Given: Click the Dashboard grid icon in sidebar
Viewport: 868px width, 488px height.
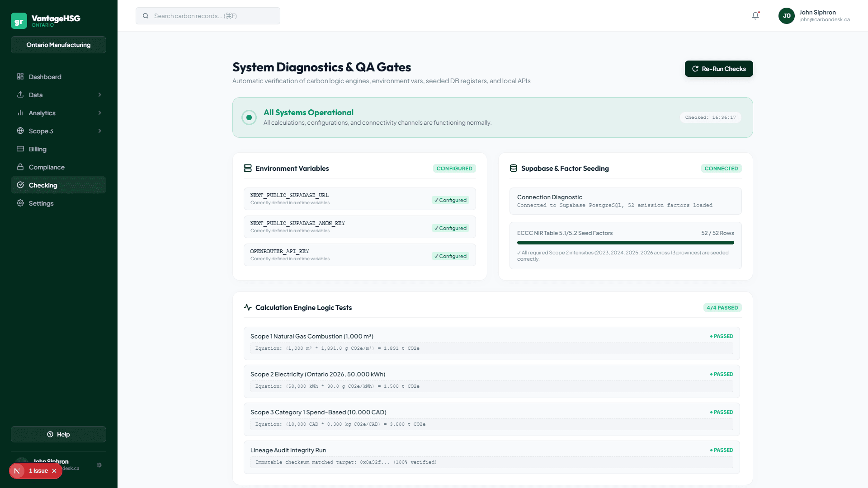Looking at the screenshot, I should click(20, 76).
